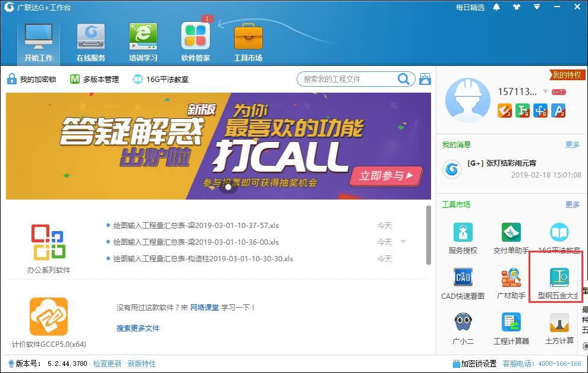The width and height of the screenshot is (588, 373).
Task: Open the bell notifications icon
Action: [x=496, y=7]
